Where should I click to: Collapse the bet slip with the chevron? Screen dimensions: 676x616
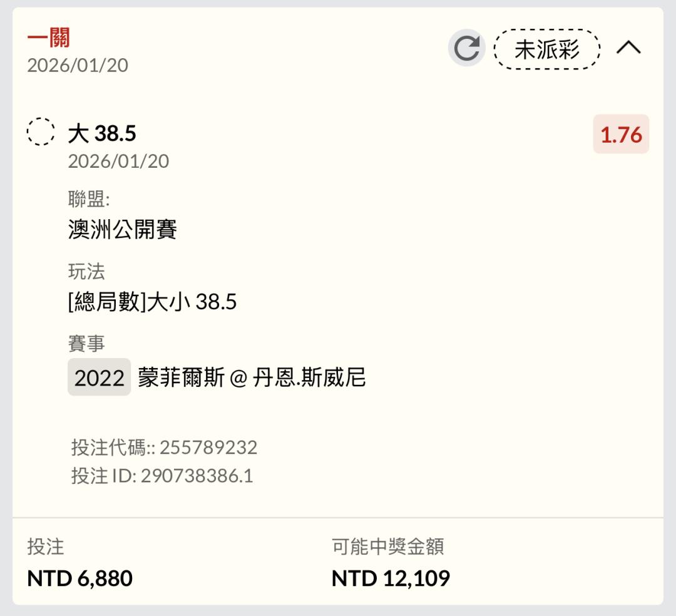tap(628, 48)
